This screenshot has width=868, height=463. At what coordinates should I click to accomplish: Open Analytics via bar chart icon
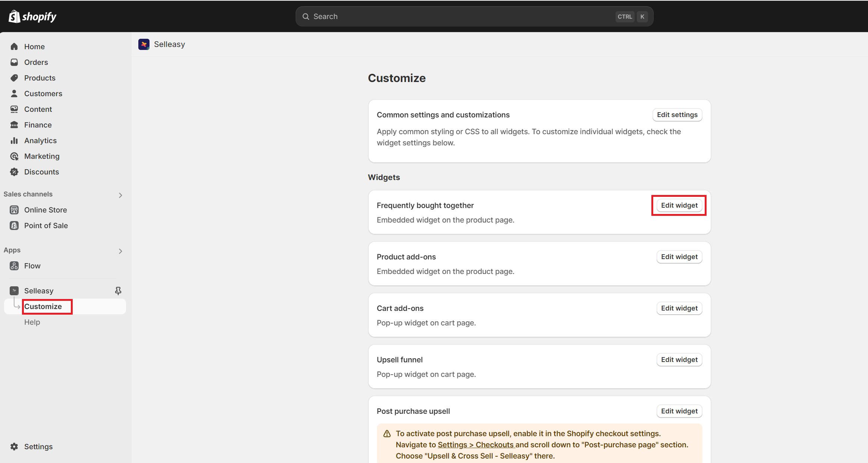(14, 141)
